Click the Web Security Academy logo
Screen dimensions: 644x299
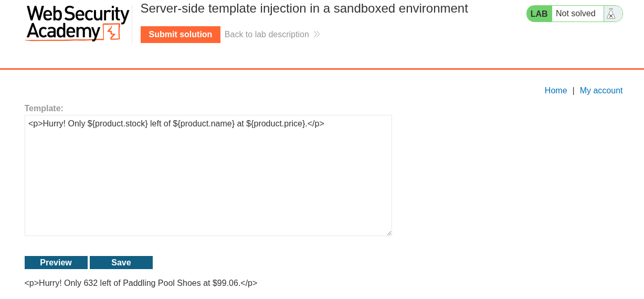(x=77, y=23)
